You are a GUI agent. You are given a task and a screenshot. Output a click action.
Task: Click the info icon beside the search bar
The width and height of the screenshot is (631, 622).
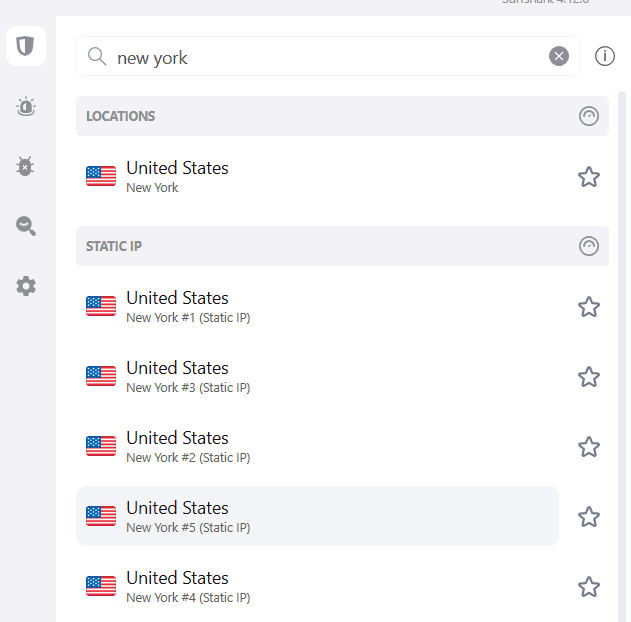tap(605, 56)
